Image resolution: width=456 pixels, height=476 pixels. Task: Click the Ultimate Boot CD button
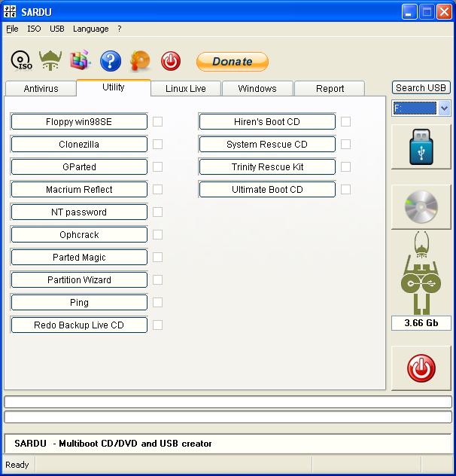point(267,190)
